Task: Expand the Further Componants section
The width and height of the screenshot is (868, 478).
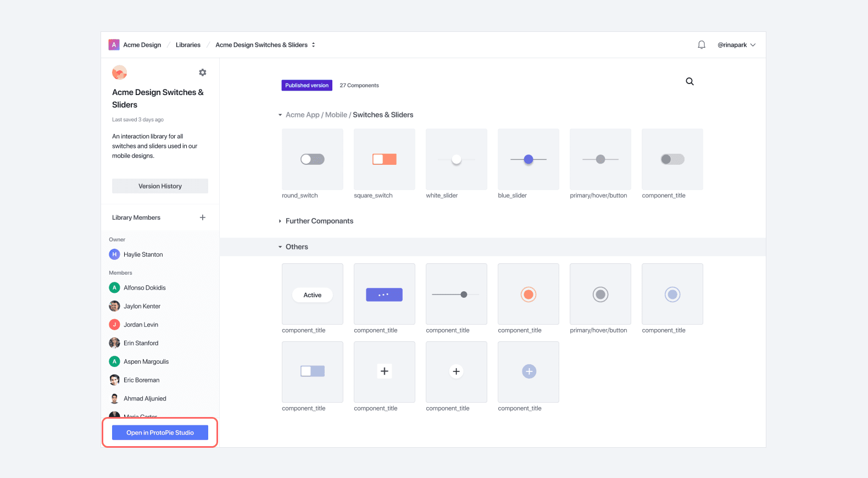Action: [x=280, y=221]
